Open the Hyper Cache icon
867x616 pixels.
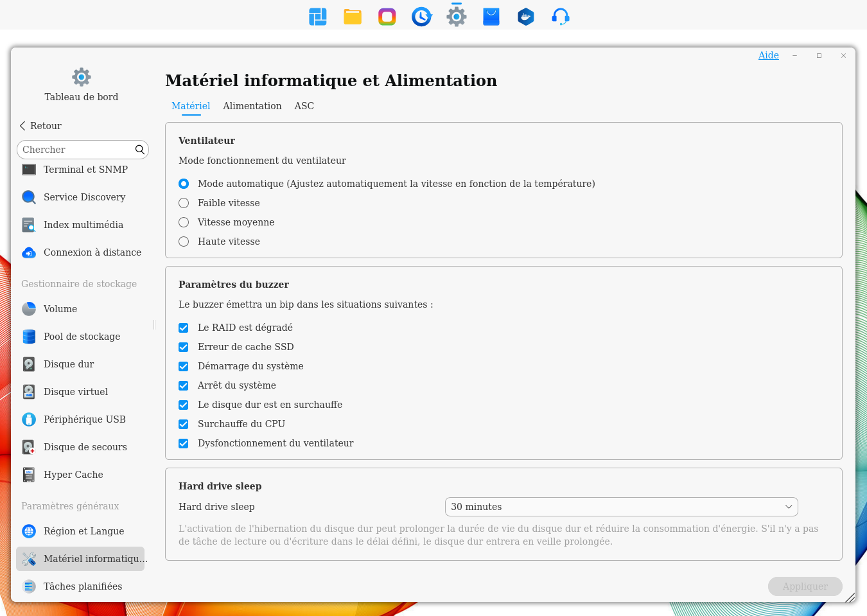coord(29,475)
